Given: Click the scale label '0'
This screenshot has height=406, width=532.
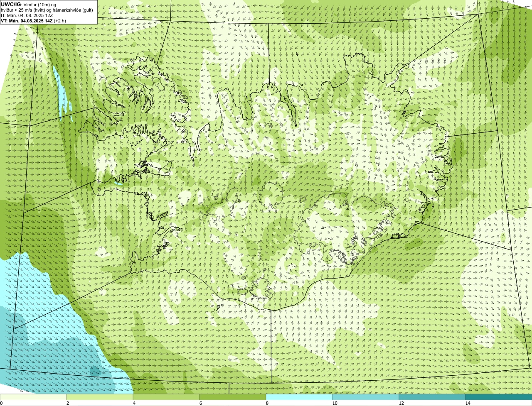Looking at the screenshot, I should coord(1,403).
